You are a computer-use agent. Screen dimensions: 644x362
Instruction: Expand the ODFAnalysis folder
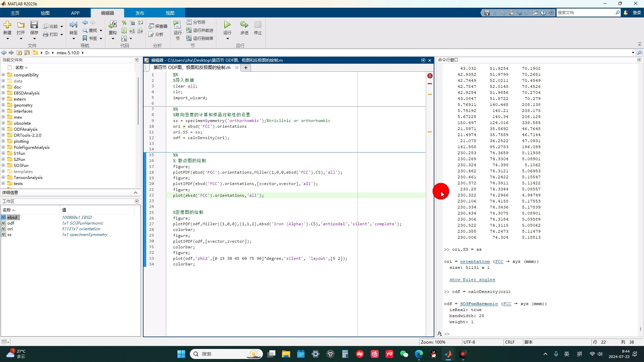[x=3, y=129]
